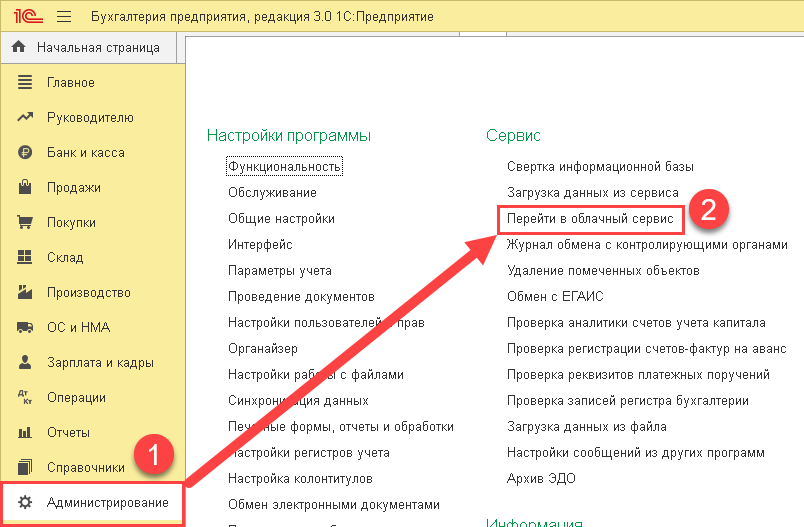Screen dimensions: 804x527
Task: Open the Интерфейс settings link
Action: [260, 245]
